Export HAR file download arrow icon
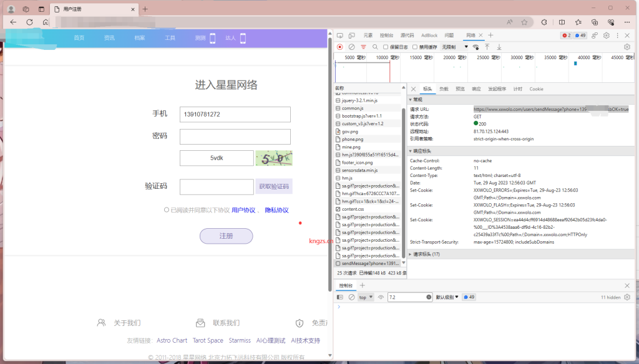 [x=499, y=47]
